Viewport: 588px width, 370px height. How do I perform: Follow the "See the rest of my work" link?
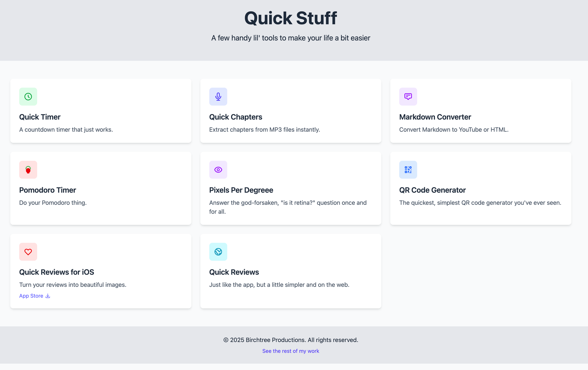coord(291,351)
